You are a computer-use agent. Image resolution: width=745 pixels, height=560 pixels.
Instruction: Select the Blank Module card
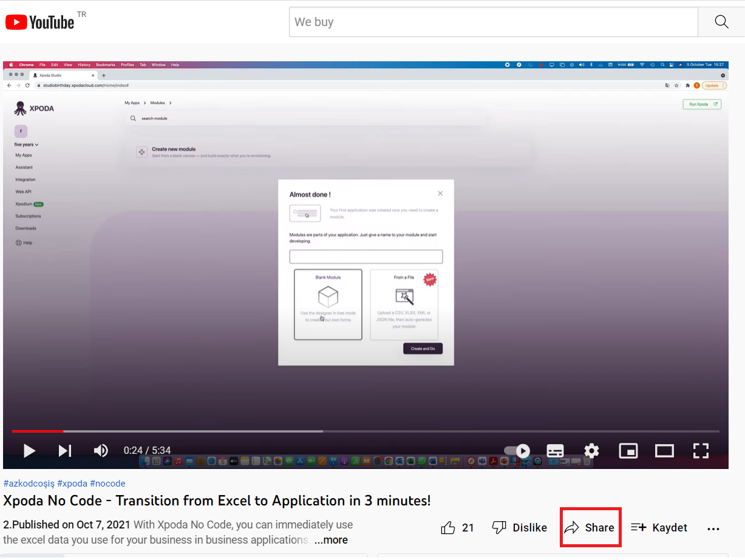tap(328, 305)
